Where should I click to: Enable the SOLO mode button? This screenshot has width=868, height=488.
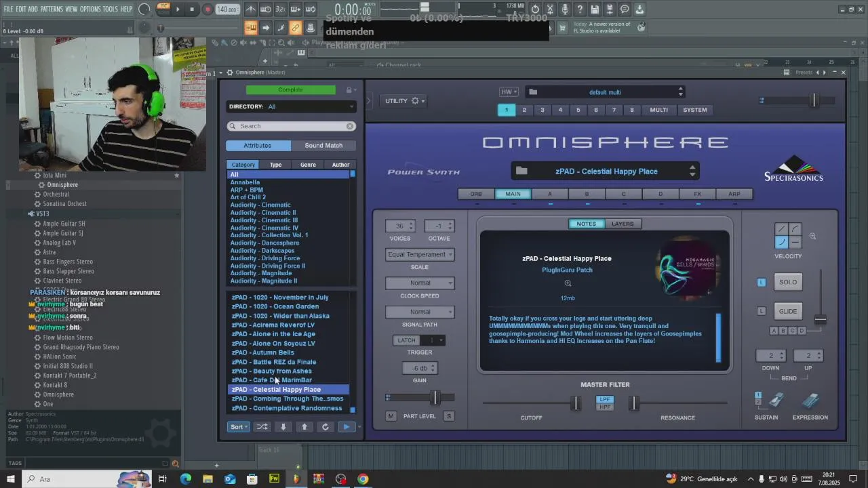click(x=788, y=282)
